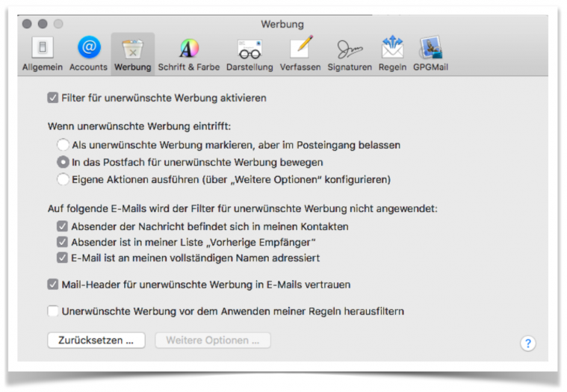Viewport: 567px width, 392px height.
Task: Click the help question mark button
Action: coord(528,343)
